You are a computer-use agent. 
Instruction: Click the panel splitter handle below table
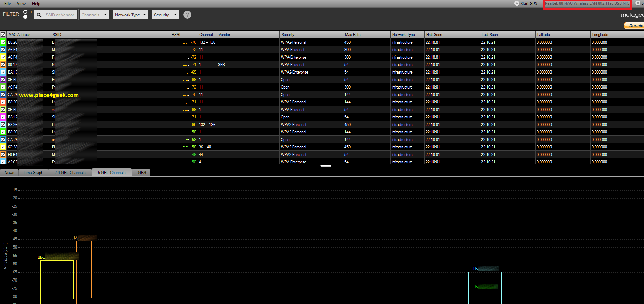point(325,166)
